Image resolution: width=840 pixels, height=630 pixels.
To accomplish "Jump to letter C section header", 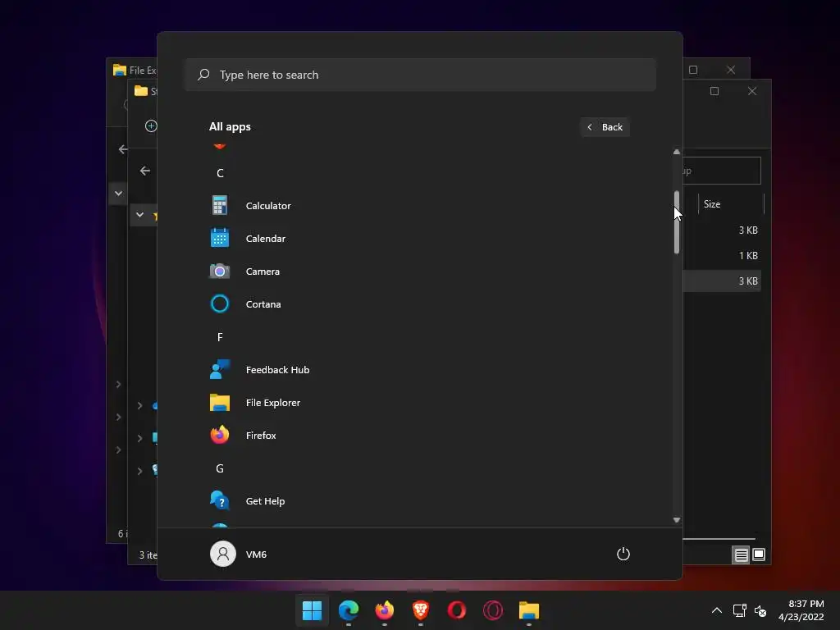I will (220, 173).
